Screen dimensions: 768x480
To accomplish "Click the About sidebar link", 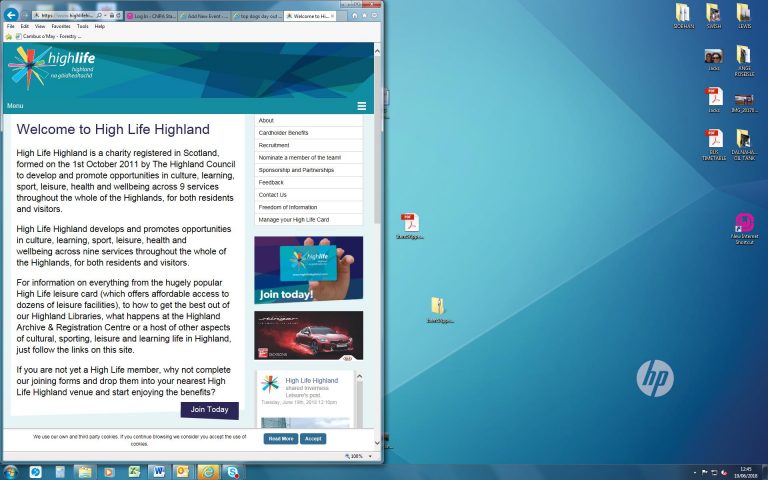I will [309, 120].
